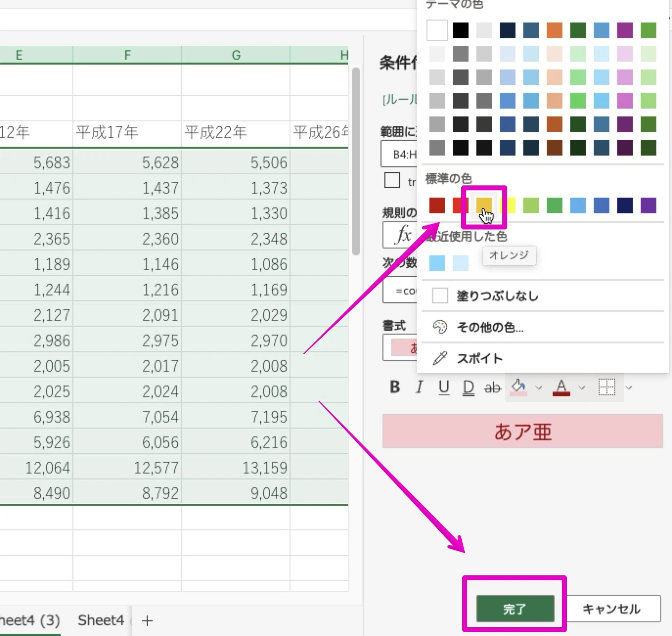Click the B4:H range input field

(x=399, y=154)
